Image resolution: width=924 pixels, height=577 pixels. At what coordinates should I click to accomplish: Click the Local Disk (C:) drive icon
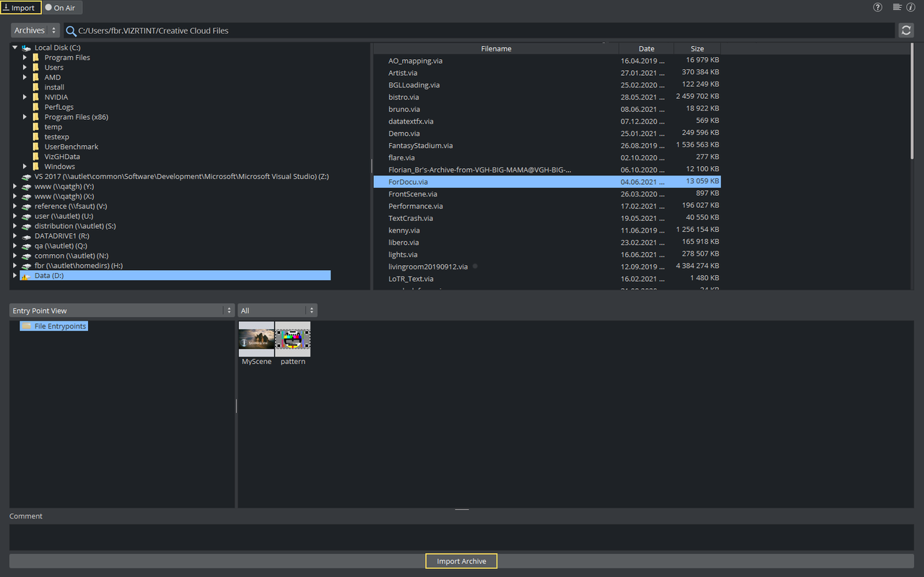(x=26, y=48)
